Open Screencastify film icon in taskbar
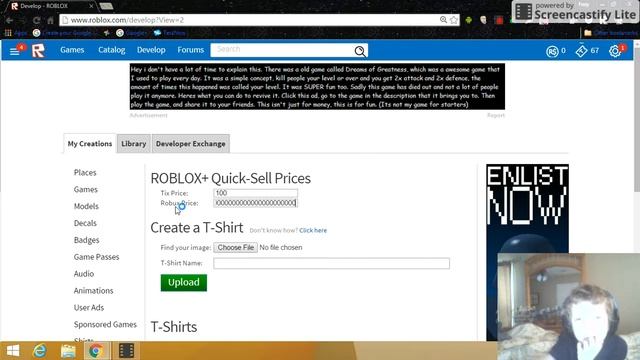The height and width of the screenshot is (360, 640). (x=126, y=351)
